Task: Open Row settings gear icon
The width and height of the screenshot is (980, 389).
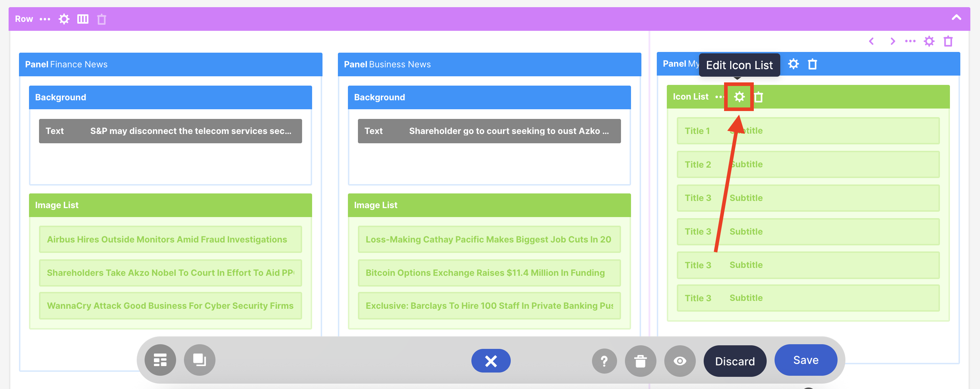Action: (x=64, y=19)
